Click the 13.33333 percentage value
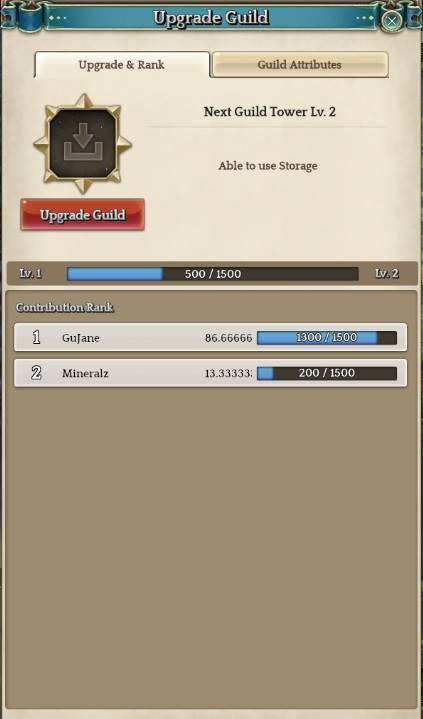 [x=228, y=374]
